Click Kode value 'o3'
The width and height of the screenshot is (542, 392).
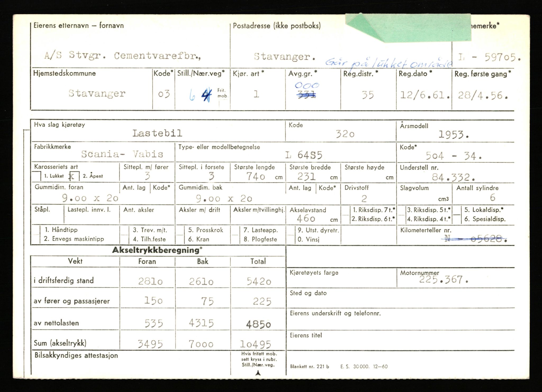(x=164, y=94)
